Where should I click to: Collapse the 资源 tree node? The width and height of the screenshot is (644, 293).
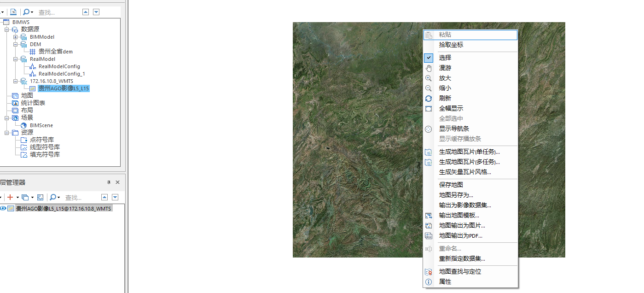tap(6, 133)
